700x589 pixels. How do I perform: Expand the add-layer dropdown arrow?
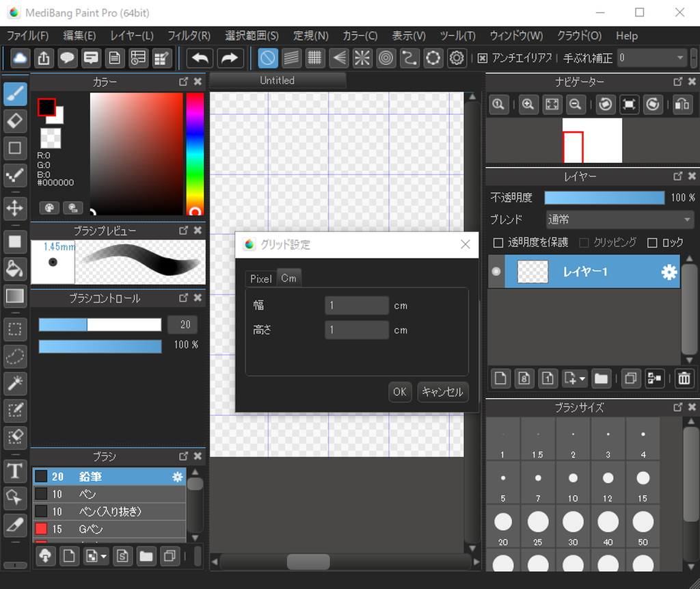[582, 379]
